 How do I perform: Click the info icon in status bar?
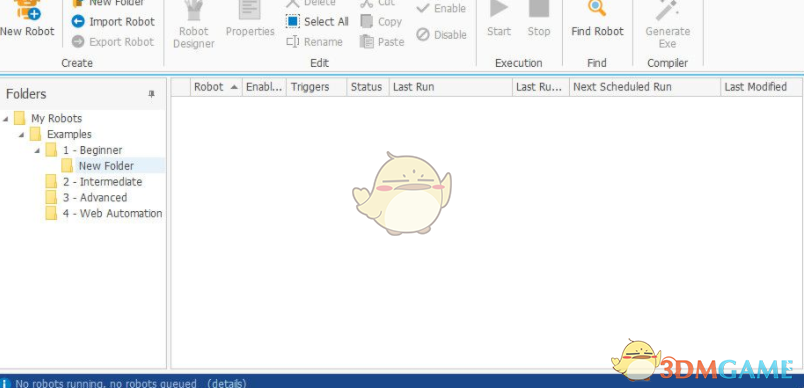click(6, 383)
